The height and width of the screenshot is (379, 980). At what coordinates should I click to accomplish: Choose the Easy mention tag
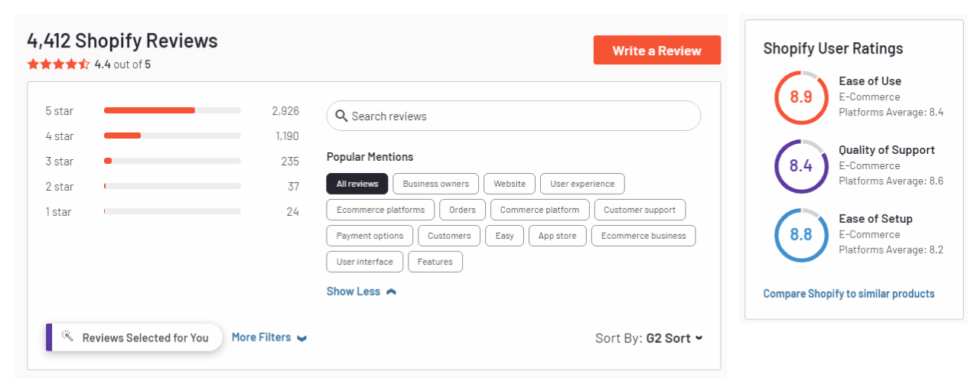click(505, 236)
